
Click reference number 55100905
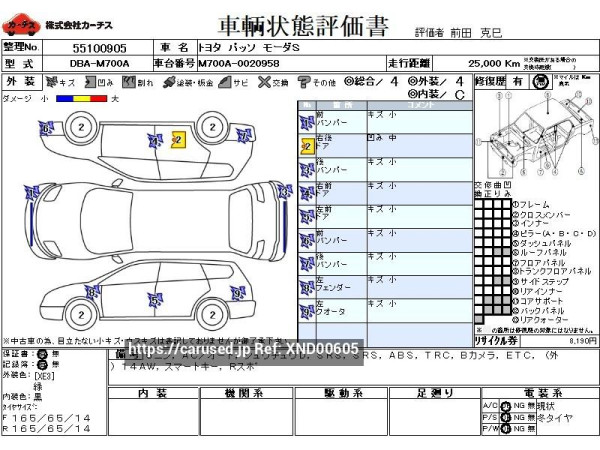(99, 48)
